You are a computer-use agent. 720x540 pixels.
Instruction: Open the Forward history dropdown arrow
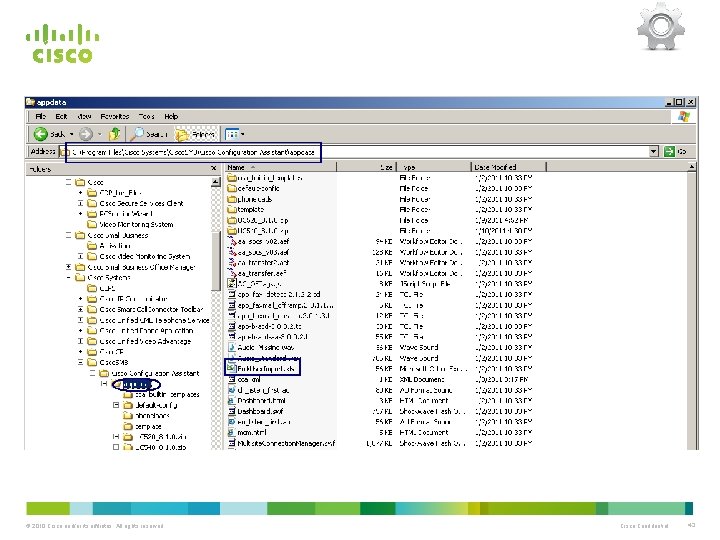(x=100, y=134)
